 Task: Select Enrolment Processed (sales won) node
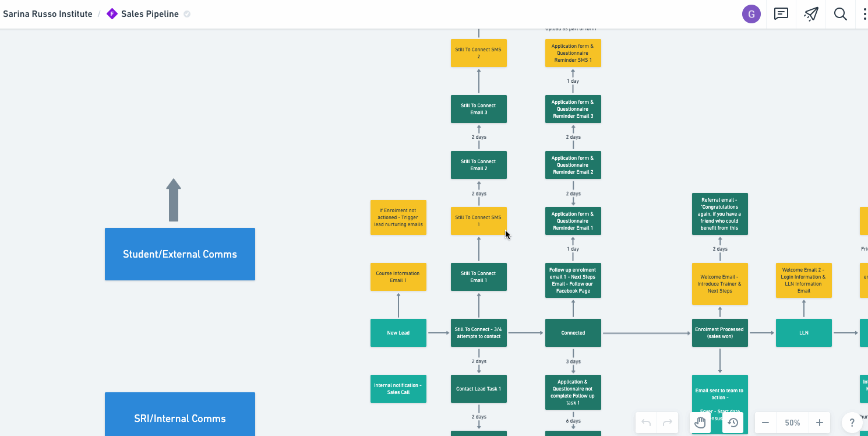click(720, 333)
